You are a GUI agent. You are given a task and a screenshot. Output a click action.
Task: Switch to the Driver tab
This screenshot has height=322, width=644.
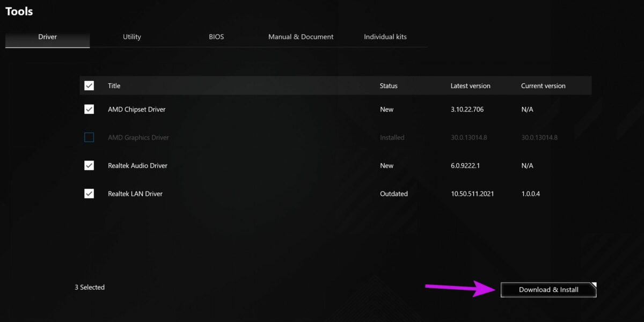pos(47,37)
